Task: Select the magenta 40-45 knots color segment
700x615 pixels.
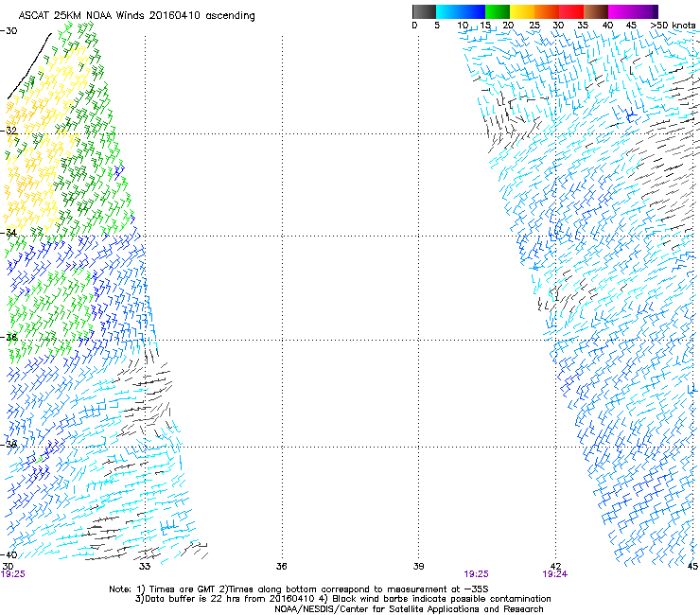Action: 621,11
